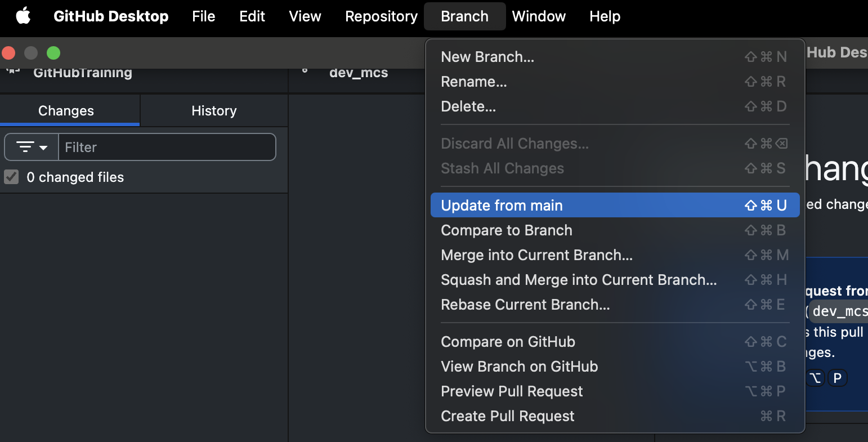
Task: Expand the filter options dropdown arrow
Action: [x=43, y=148]
